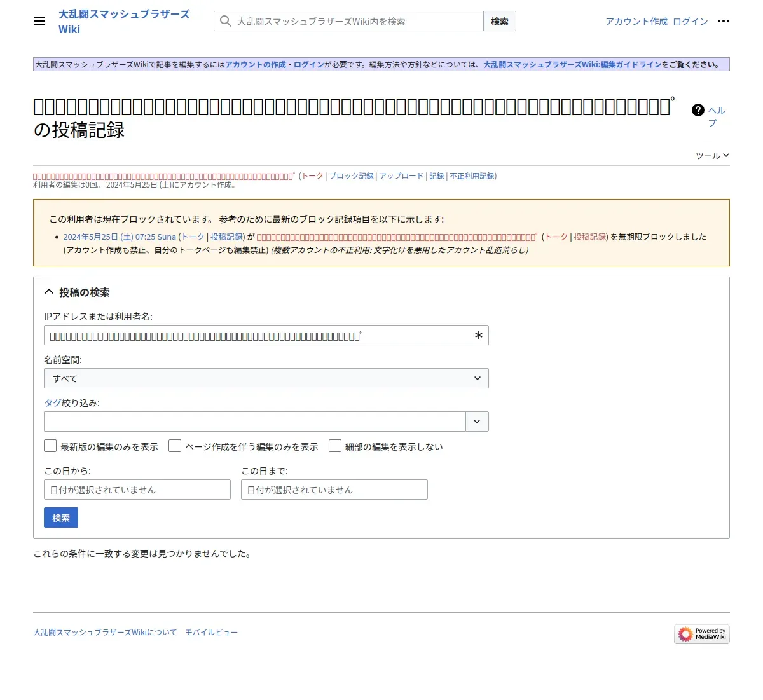Open the この日から date picker field
763x700 pixels.
tap(137, 490)
